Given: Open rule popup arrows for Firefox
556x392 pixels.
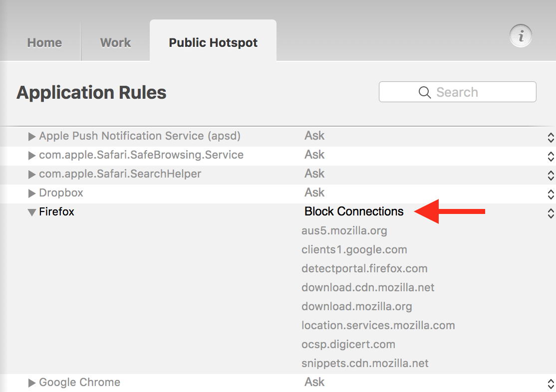Looking at the screenshot, I should point(551,213).
